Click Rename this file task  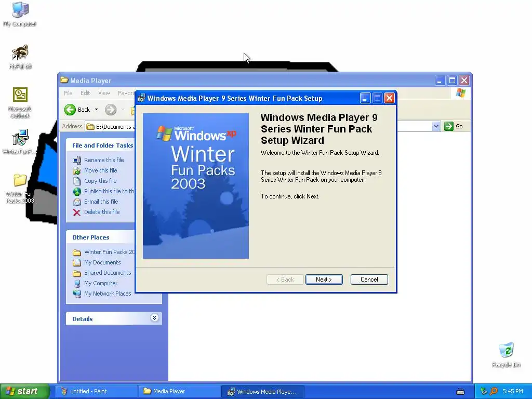tap(104, 160)
